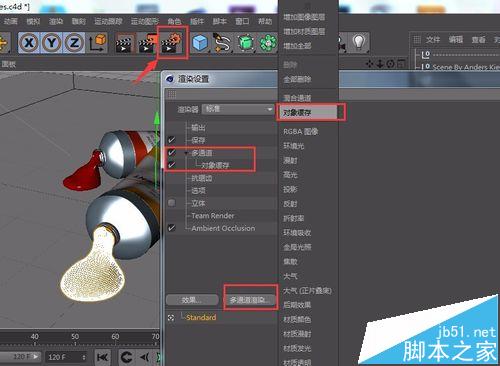The width and height of the screenshot is (500, 366).
Task: Select RGBA 图像 menu entry
Action: (301, 132)
